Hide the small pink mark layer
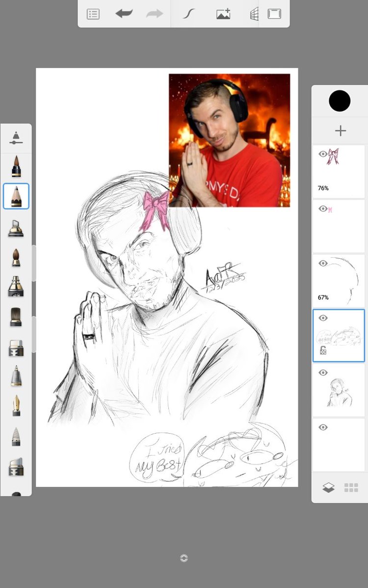Image resolution: width=368 pixels, height=588 pixels. coord(323,209)
